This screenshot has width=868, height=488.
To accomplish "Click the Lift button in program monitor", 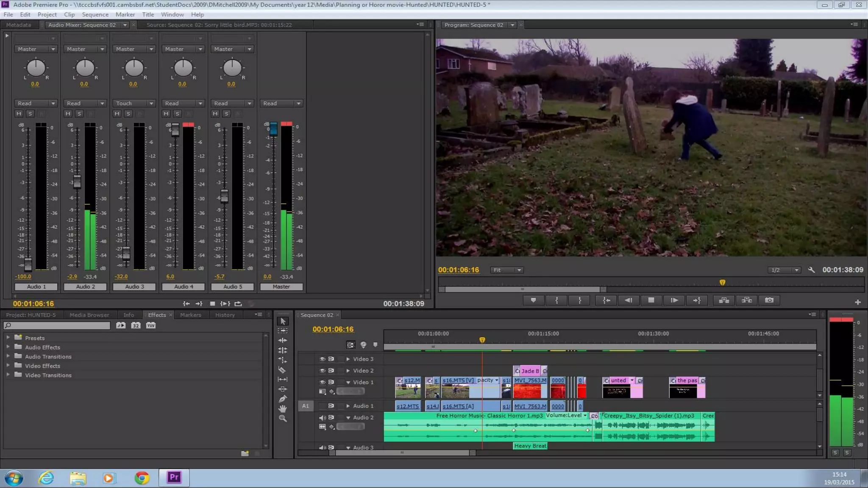I will (724, 300).
